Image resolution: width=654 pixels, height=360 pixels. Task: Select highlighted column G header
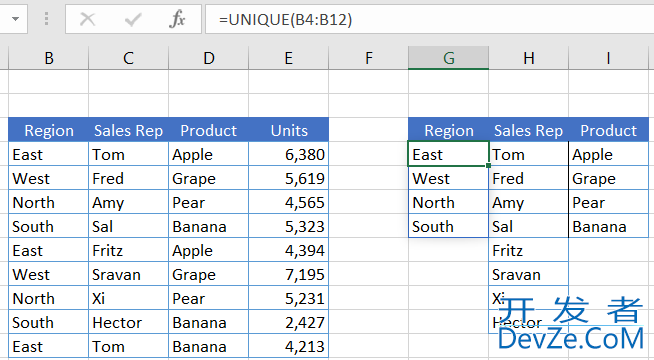[x=448, y=58]
